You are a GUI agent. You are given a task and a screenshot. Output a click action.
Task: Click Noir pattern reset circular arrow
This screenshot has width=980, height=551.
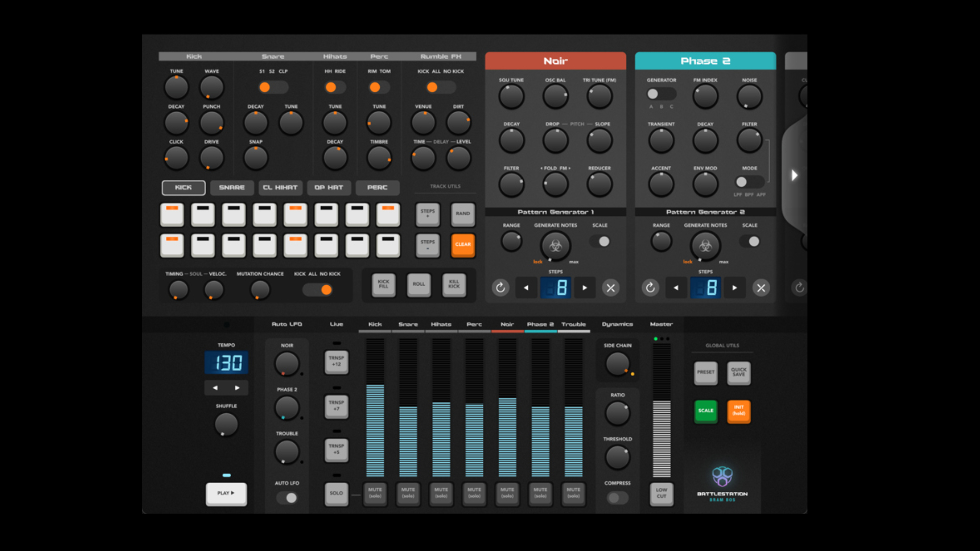(x=500, y=288)
